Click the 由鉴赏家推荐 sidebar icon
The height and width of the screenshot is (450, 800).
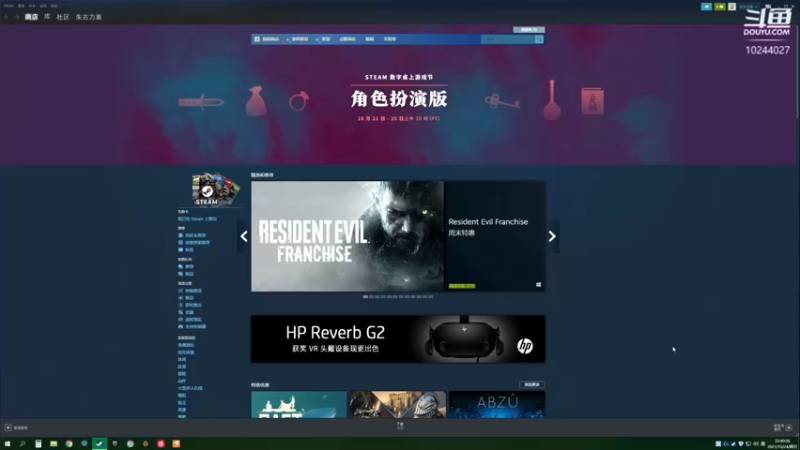(x=181, y=242)
